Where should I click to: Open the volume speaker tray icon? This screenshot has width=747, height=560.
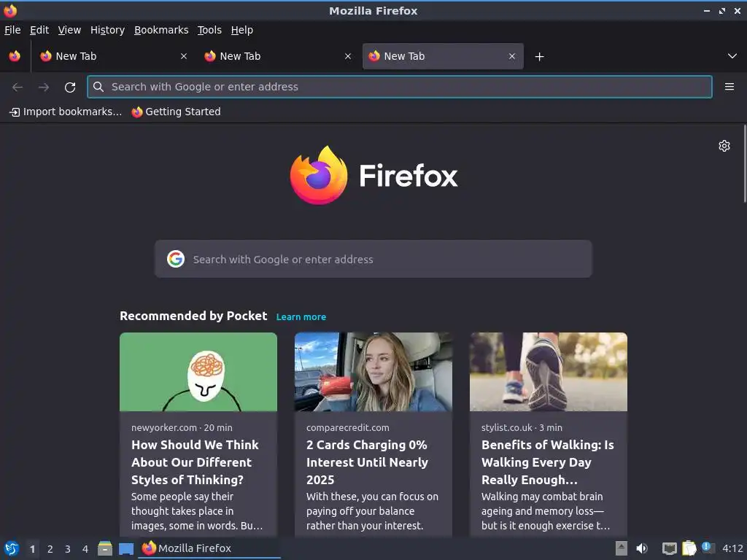coord(642,548)
